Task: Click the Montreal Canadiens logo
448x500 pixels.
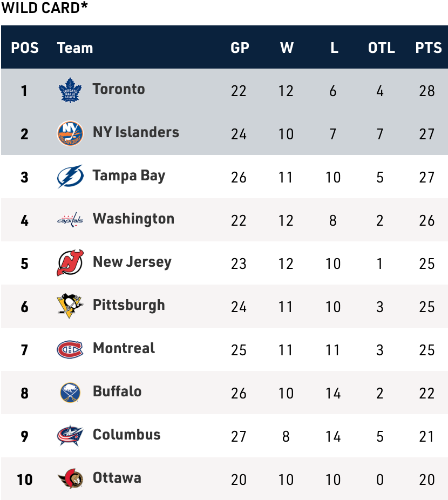Action: [70, 349]
